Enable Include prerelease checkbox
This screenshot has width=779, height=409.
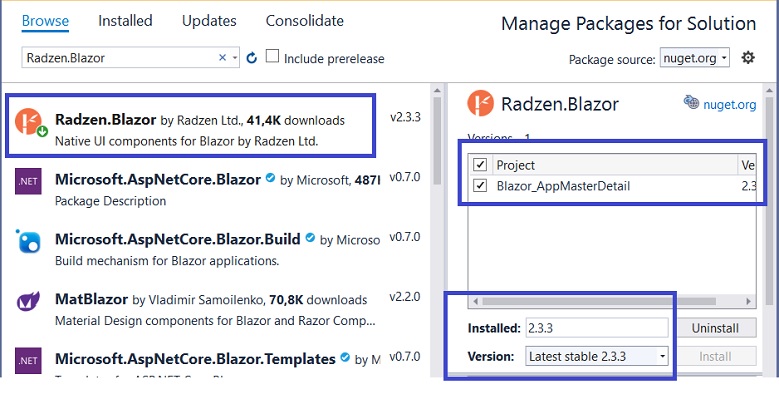pyautogui.click(x=272, y=56)
